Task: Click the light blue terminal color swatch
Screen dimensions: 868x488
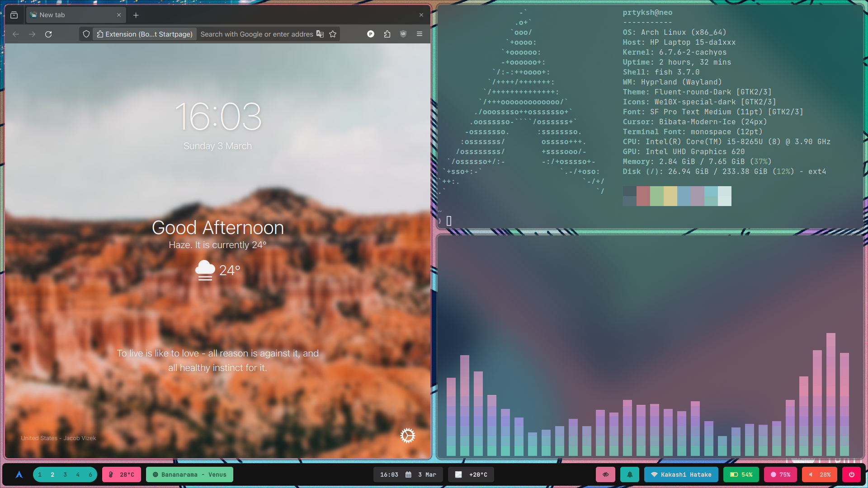Action: pyautogui.click(x=684, y=196)
